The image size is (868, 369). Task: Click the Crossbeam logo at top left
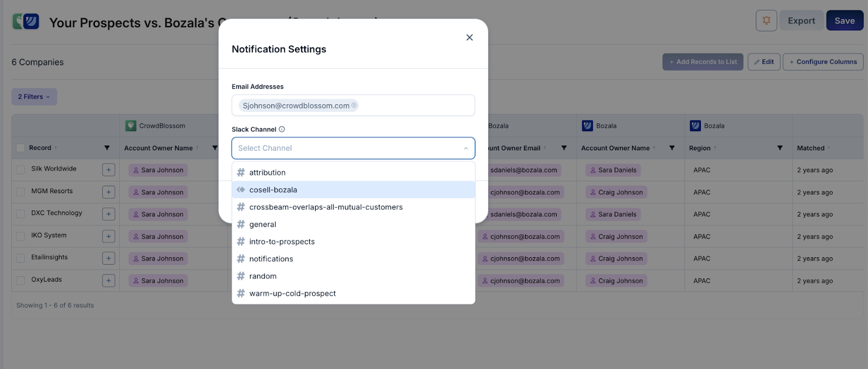tap(25, 22)
